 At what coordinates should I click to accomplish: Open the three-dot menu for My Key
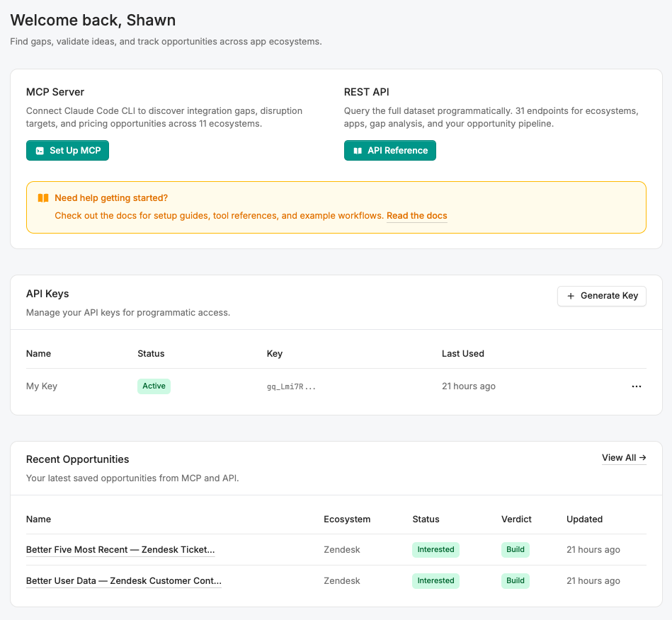pyautogui.click(x=636, y=386)
